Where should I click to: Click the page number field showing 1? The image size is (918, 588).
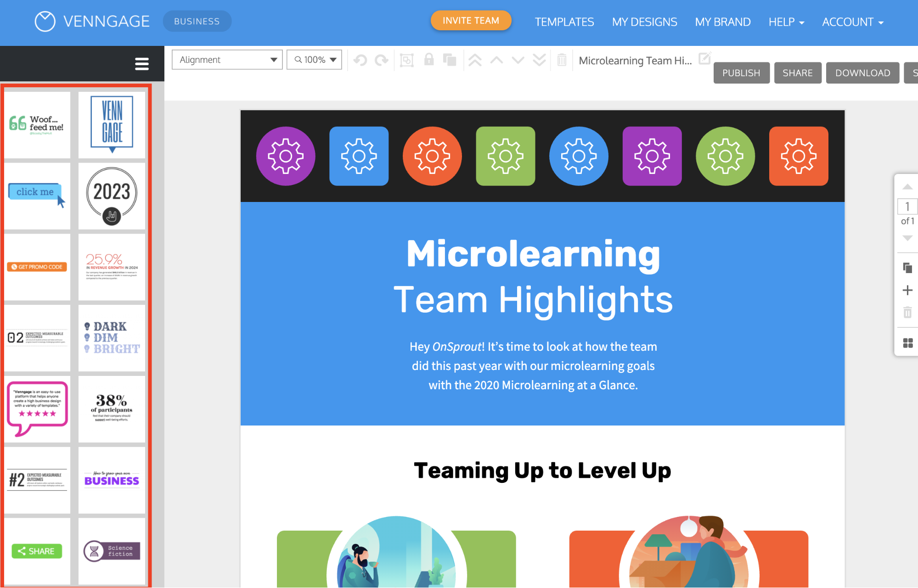907,206
